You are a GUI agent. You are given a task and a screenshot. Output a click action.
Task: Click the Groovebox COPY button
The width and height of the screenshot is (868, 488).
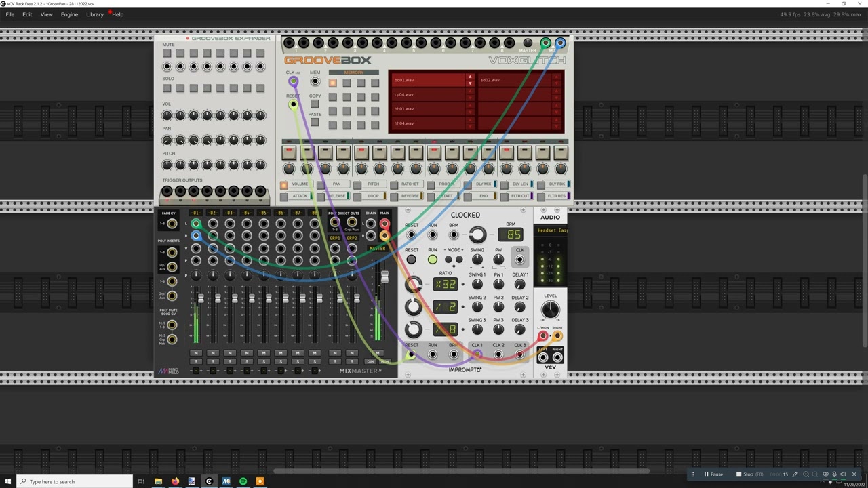pos(315,104)
